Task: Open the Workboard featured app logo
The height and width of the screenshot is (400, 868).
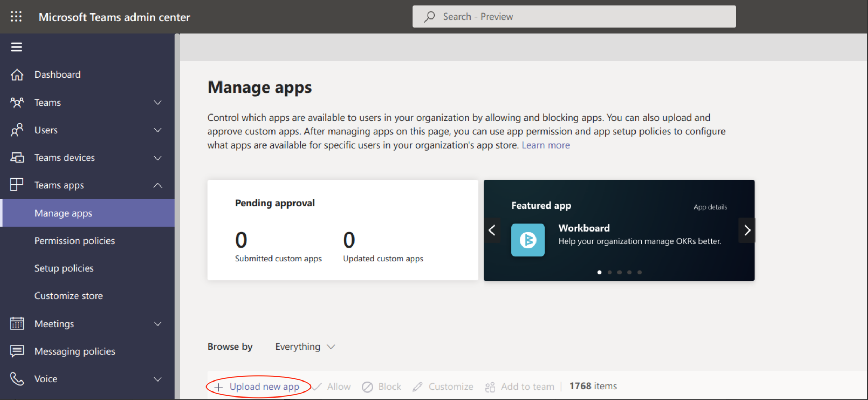Action: (x=528, y=240)
